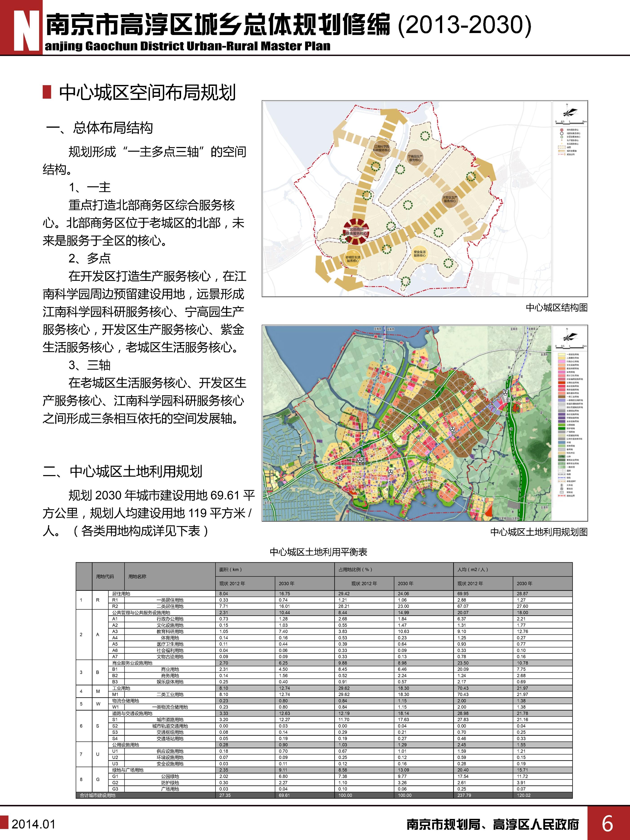Image resolution: width=630 pixels, height=840 pixels.
Task: Click the A6 row label 社会福利用地
Action: [x=170, y=650]
